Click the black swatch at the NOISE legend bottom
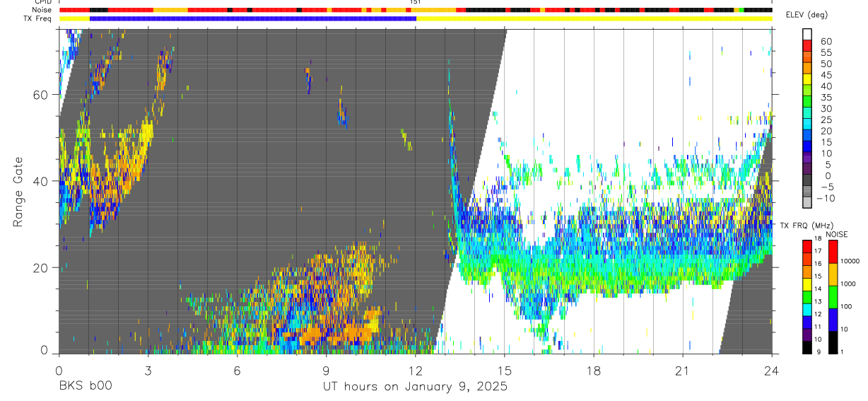The image size is (868, 401). (833, 342)
